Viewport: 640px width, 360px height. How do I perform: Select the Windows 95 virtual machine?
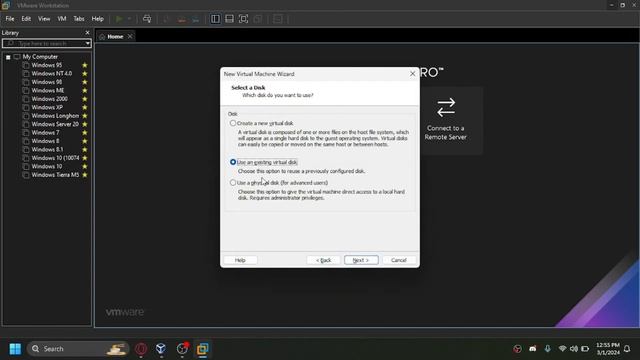[47, 65]
